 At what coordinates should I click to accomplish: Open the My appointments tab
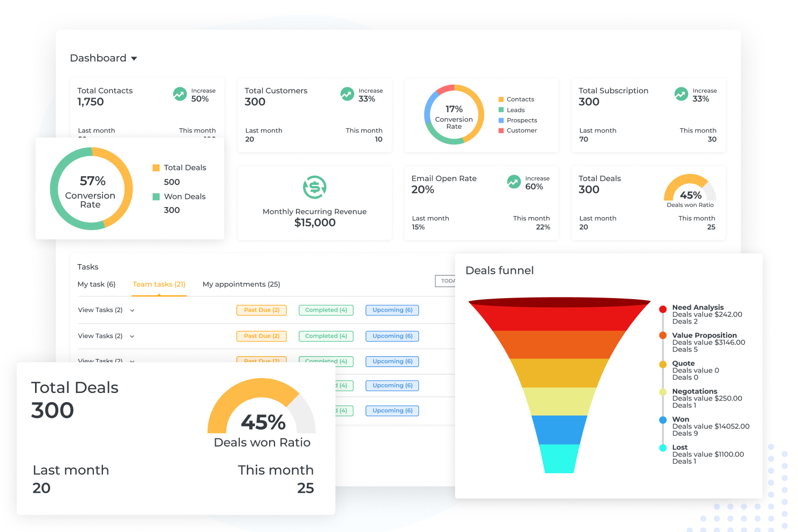tap(242, 284)
